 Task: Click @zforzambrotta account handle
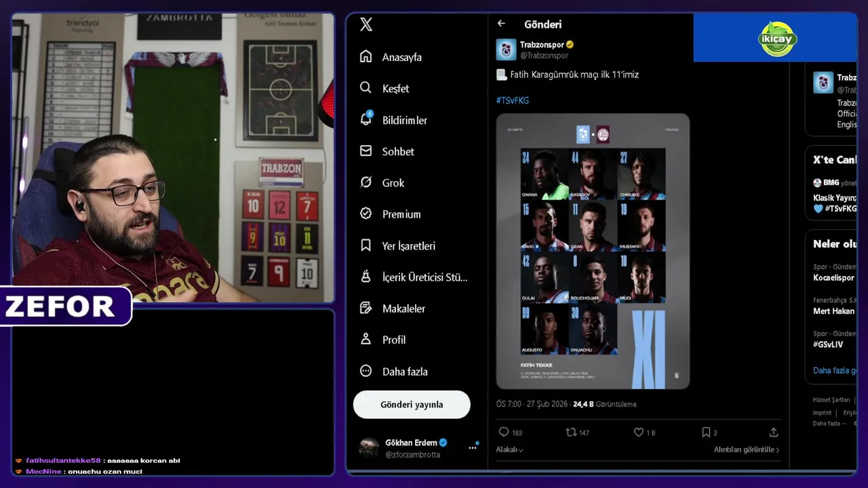click(413, 455)
